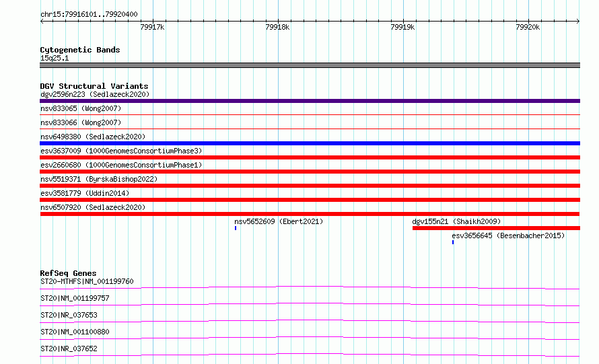Select the magenta ST20|NM_001100880 transcript line

pos(310,338)
